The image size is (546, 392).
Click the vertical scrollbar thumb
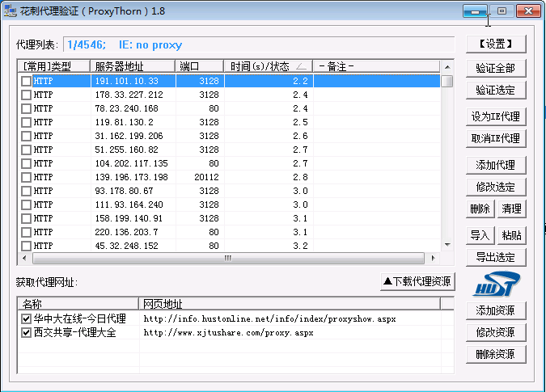(447, 81)
